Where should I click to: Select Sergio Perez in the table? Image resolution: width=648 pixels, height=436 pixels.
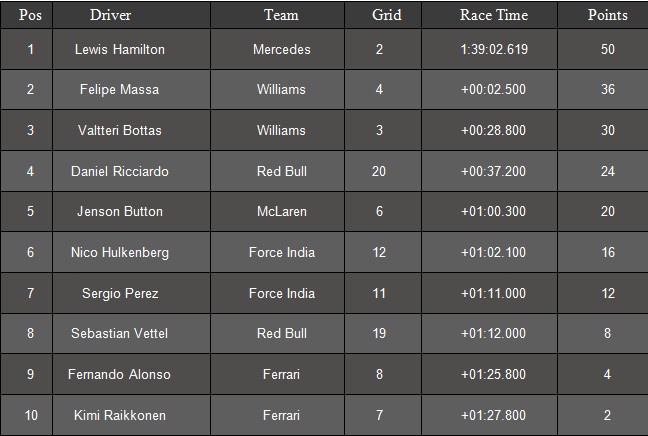tap(120, 293)
